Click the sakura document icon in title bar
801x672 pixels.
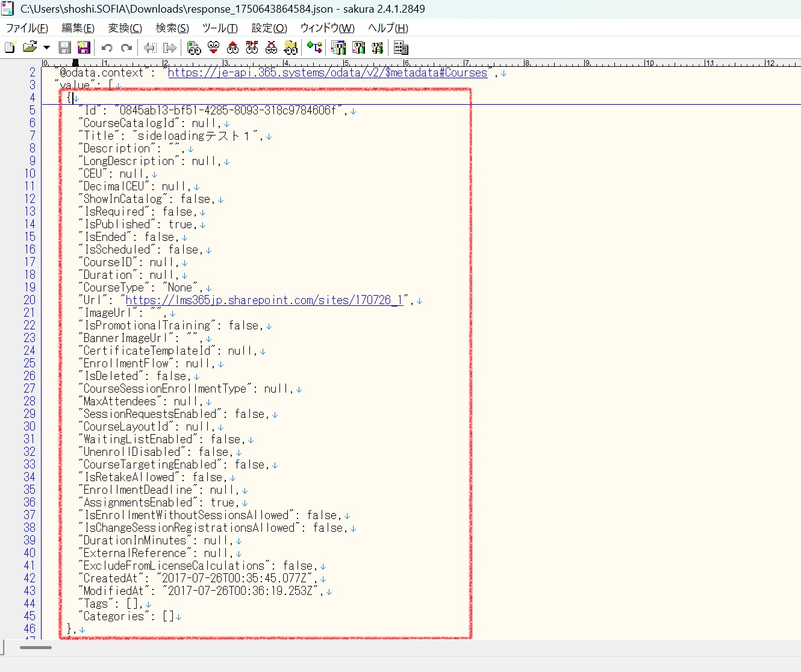[7, 9]
